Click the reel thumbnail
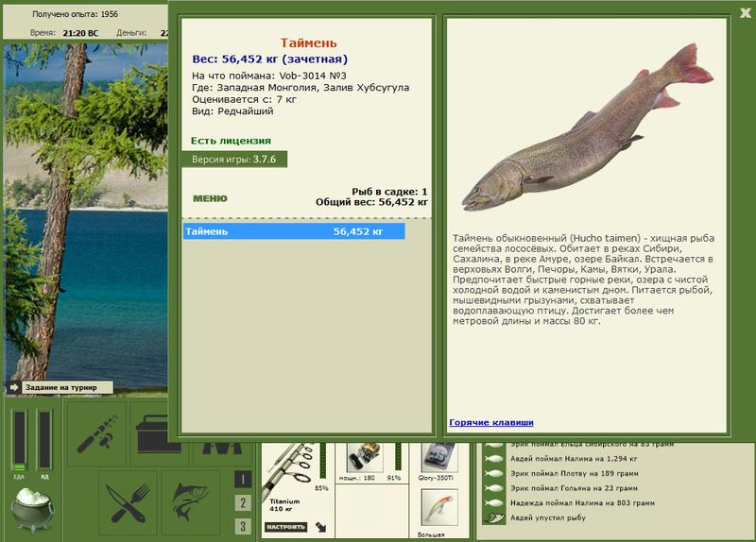Viewport: 756px width, 542px height. pyautogui.click(x=365, y=458)
